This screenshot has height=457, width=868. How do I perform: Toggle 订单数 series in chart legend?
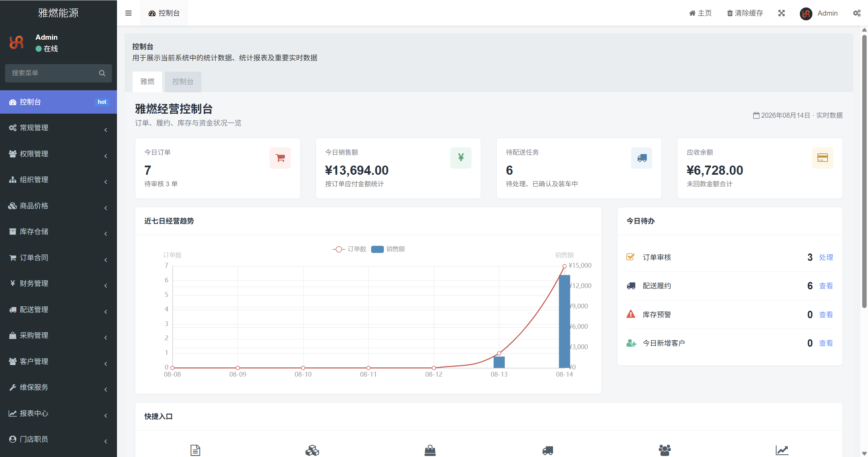click(x=349, y=249)
